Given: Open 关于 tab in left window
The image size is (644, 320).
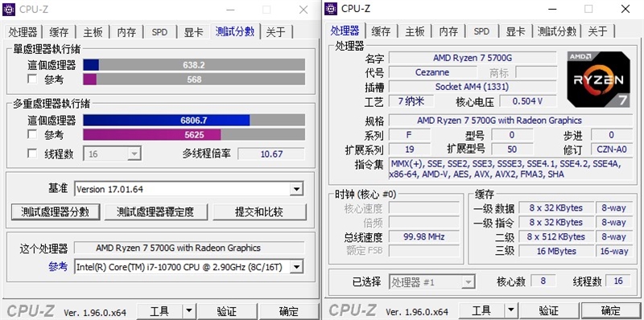Looking at the screenshot, I should pyautogui.click(x=275, y=32).
